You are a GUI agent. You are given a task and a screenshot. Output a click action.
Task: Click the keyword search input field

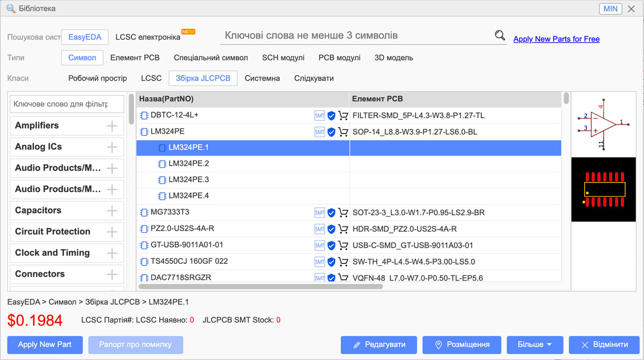click(356, 35)
